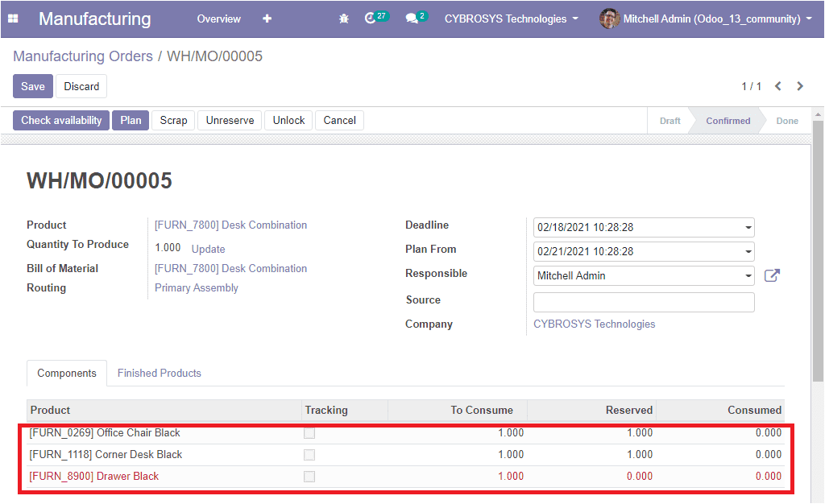Click the Unreserve button

tap(230, 120)
